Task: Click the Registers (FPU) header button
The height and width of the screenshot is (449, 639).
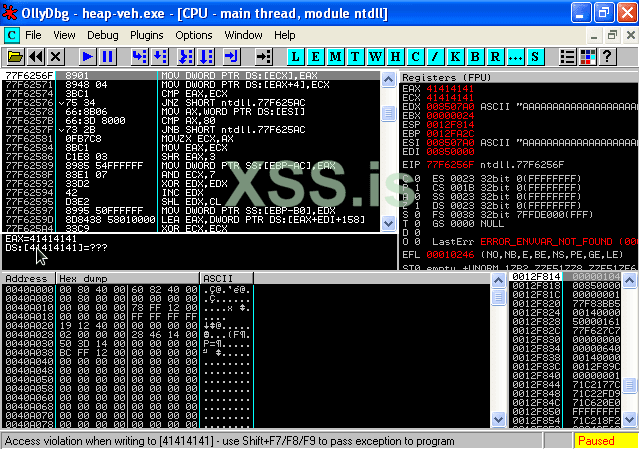Action: (x=518, y=77)
